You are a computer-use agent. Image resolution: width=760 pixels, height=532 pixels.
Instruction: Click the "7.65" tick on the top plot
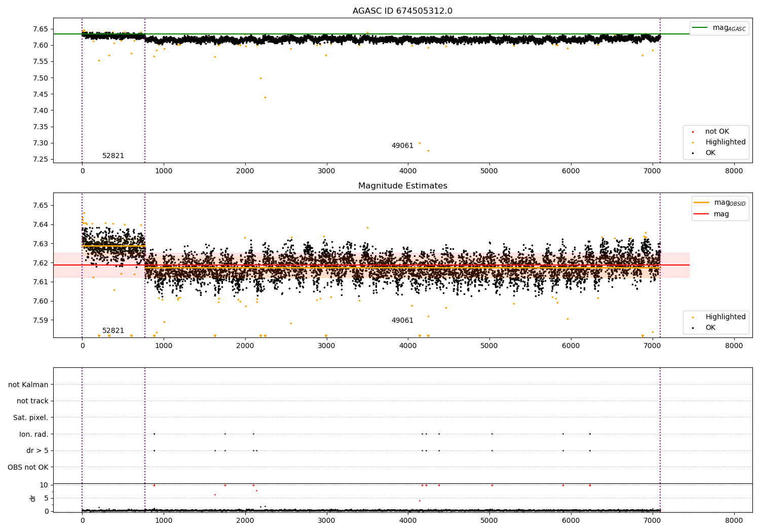pyautogui.click(x=40, y=29)
